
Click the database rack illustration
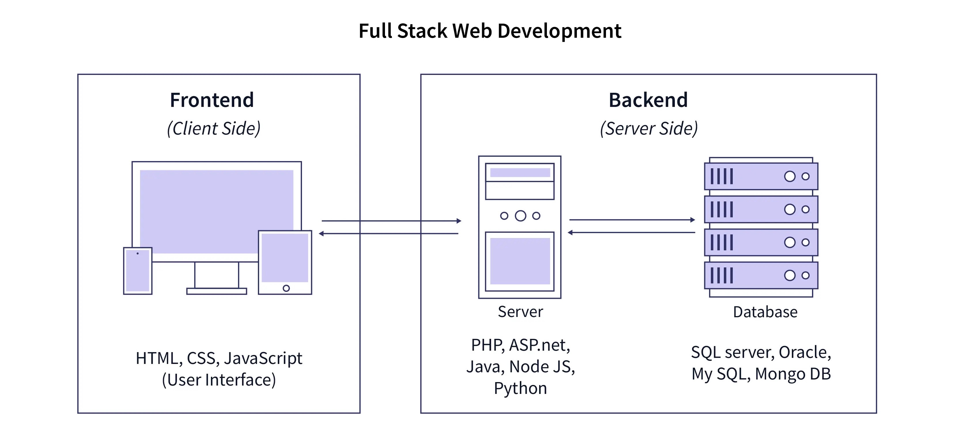click(761, 227)
